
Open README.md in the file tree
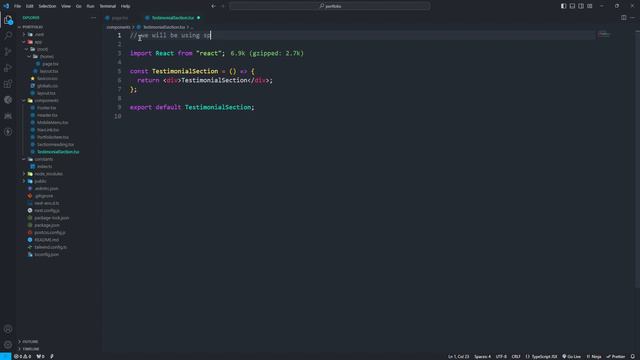(x=47, y=240)
